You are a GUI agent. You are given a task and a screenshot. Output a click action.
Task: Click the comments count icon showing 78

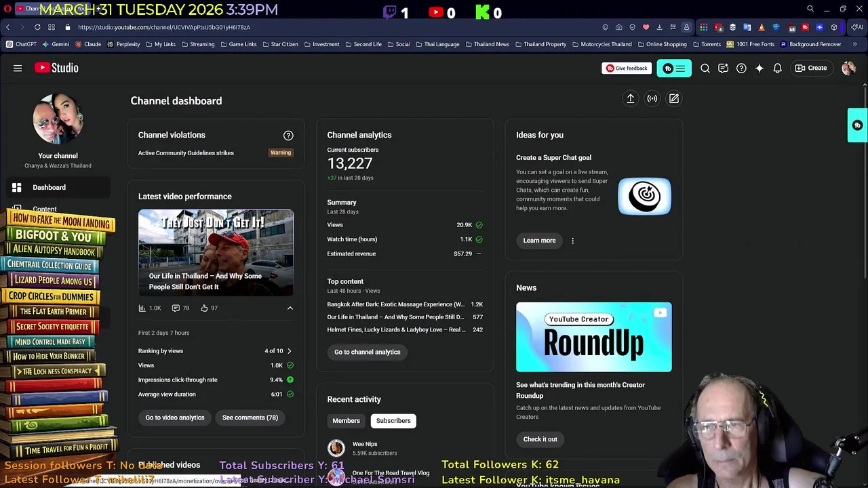pos(176,308)
